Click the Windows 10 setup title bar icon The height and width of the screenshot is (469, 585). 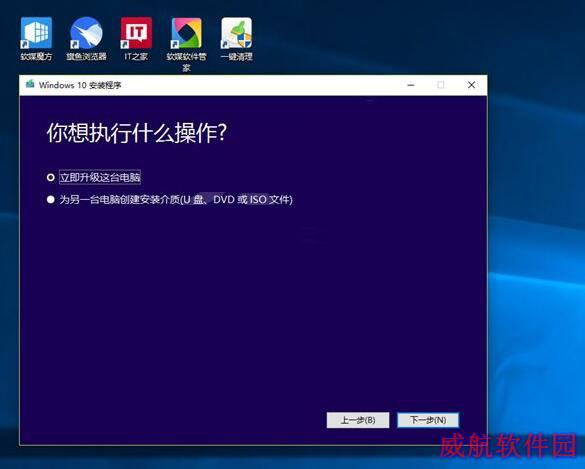tap(30, 84)
